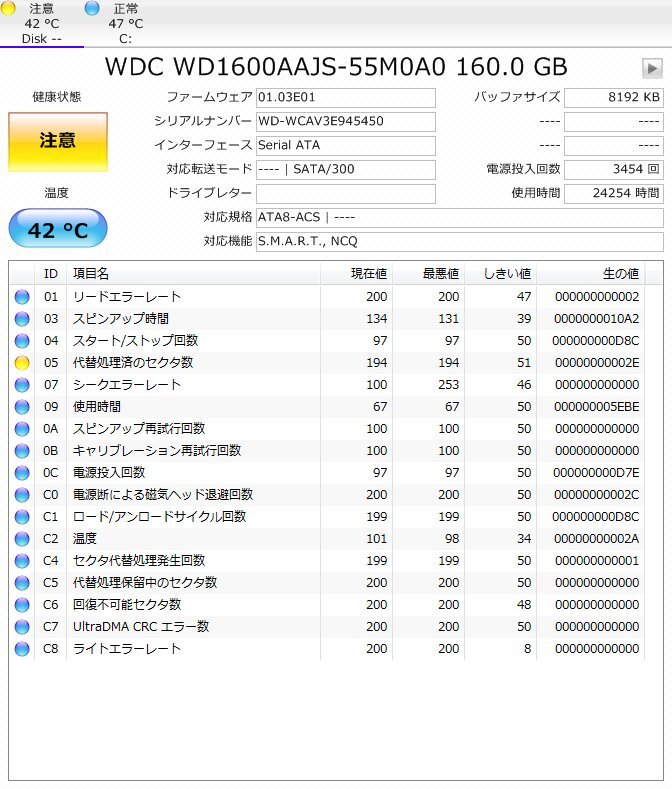Click blue status icon for ID C1 row
Screen dimensions: 672x789
22,517
